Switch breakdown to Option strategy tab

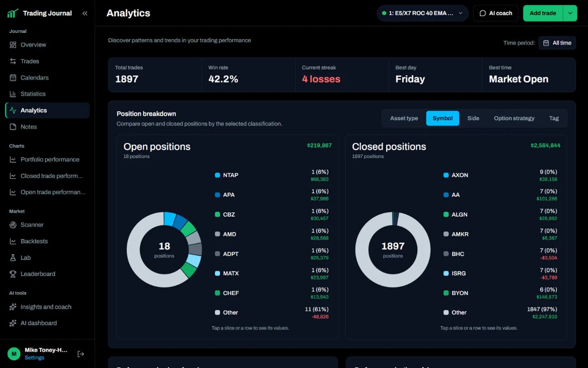point(514,118)
